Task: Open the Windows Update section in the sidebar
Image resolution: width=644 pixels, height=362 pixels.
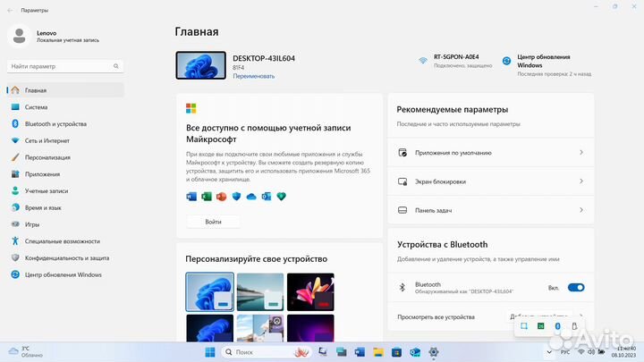Action: click(63, 274)
